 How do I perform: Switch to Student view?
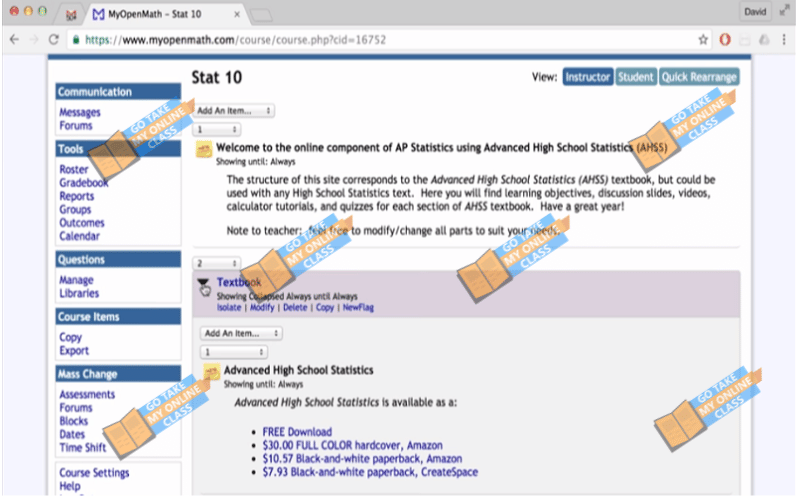[x=635, y=77]
